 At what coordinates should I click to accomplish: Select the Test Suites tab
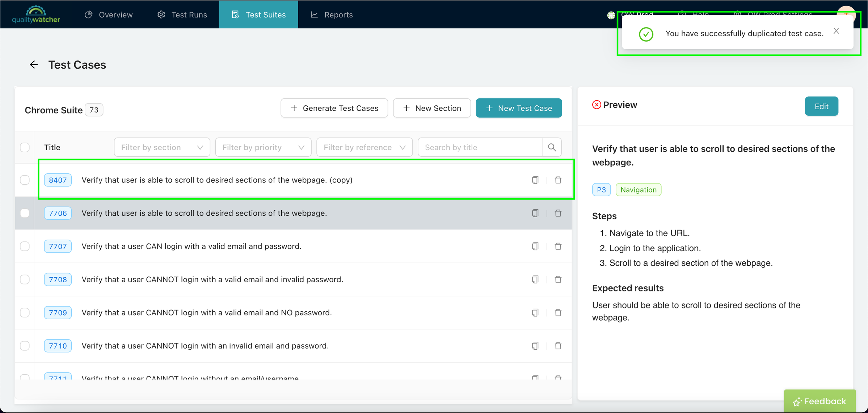(258, 14)
